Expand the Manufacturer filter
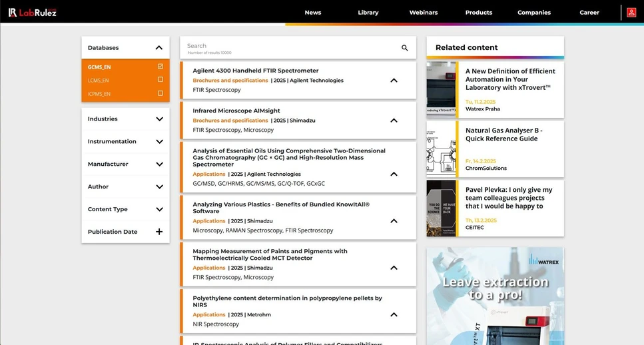Screen dimensions: 644x345 (x=159, y=165)
